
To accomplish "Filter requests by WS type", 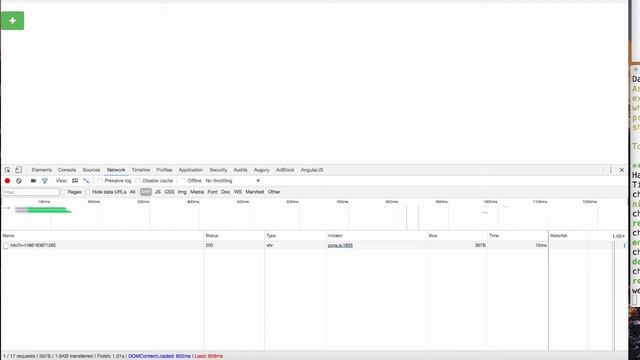I will (238, 192).
